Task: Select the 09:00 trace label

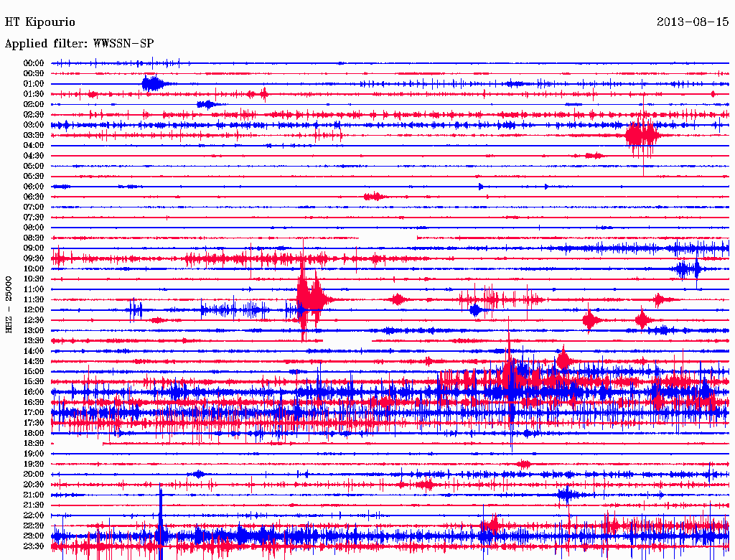Action: tap(34, 248)
